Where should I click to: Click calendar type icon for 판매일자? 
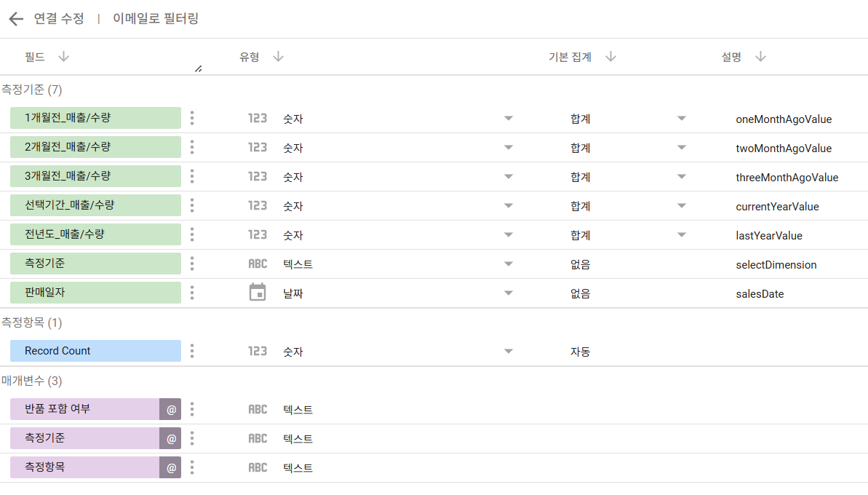pos(258,293)
